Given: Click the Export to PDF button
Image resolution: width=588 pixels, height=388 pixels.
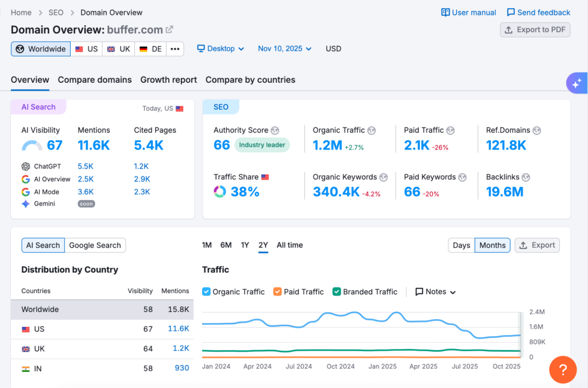Looking at the screenshot, I should pyautogui.click(x=535, y=30).
